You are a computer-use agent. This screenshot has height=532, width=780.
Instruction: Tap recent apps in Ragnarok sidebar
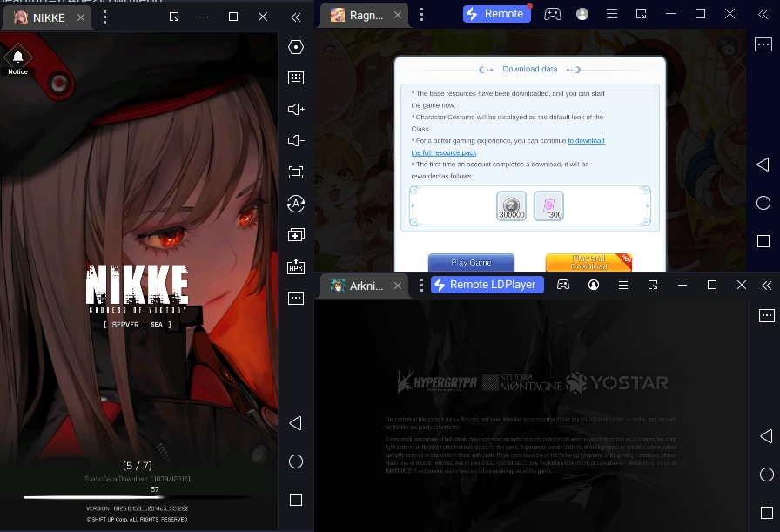tap(763, 241)
